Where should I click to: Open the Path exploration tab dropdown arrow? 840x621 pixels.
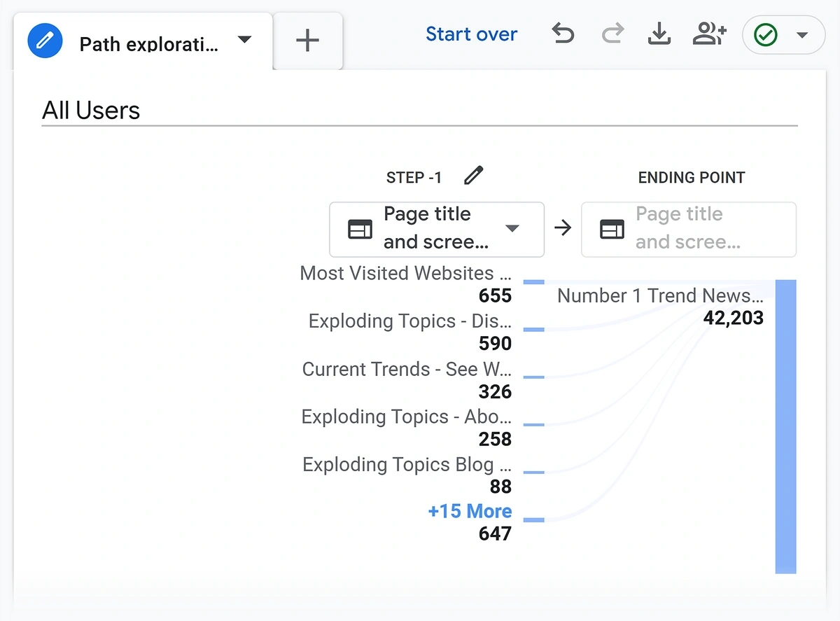(244, 40)
